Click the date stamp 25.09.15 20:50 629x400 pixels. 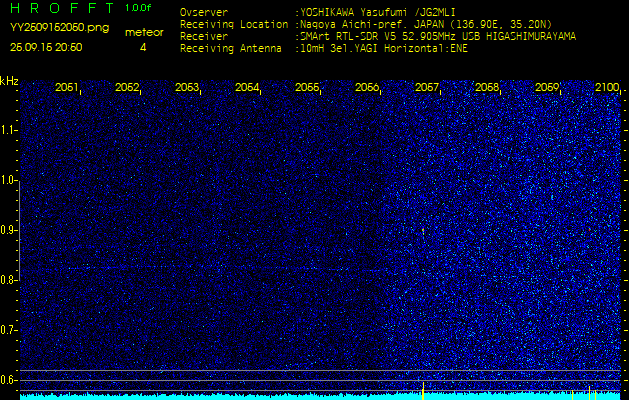tap(46, 47)
